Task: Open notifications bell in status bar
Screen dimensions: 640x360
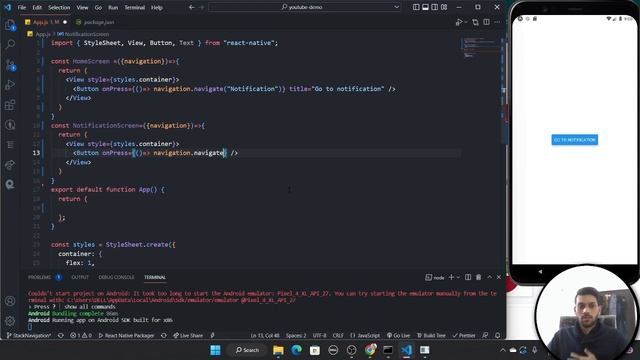Action: pyautogui.click(x=498, y=336)
